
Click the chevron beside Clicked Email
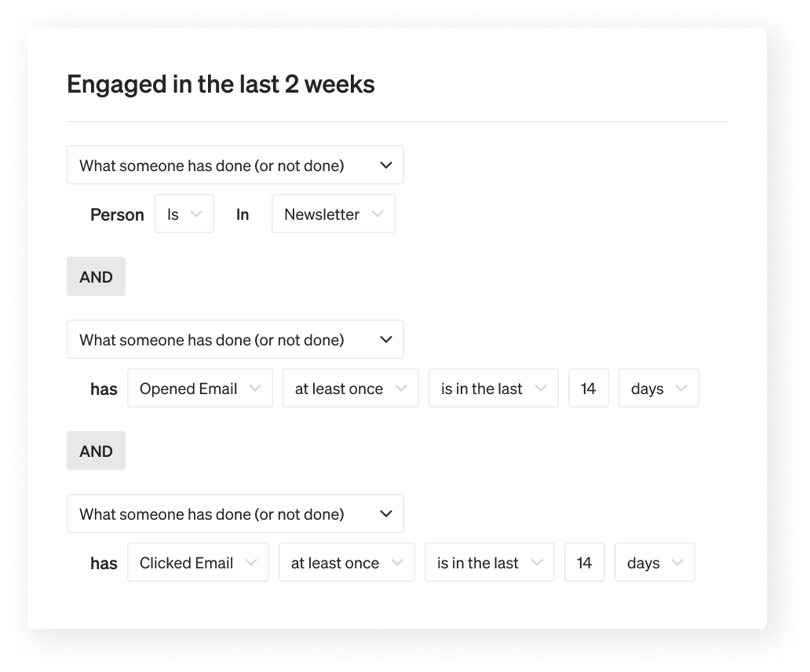coord(251,562)
